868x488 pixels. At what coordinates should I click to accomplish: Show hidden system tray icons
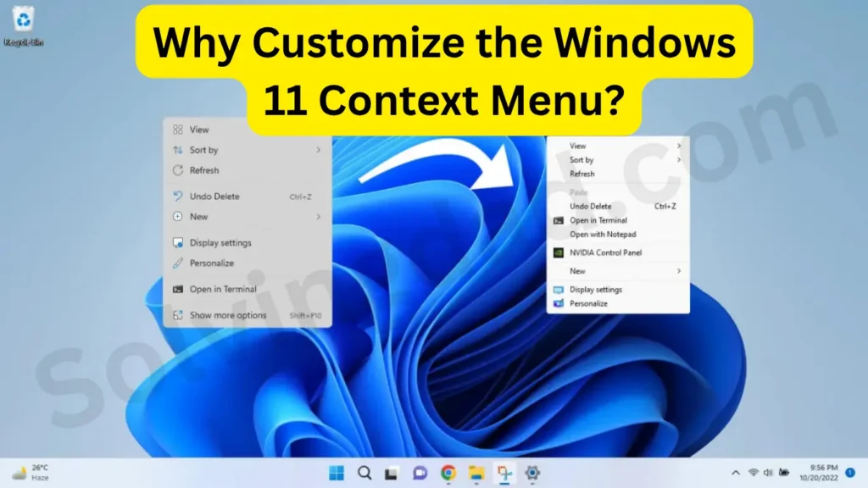point(735,473)
